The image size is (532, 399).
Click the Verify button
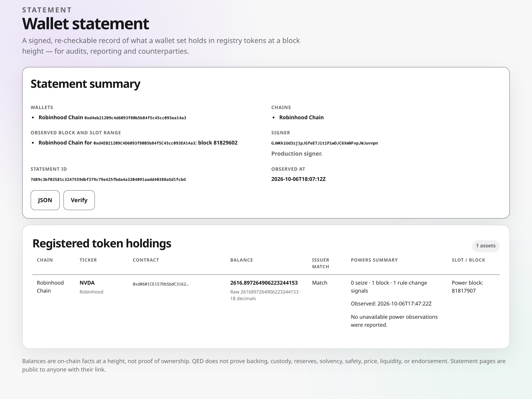79,200
